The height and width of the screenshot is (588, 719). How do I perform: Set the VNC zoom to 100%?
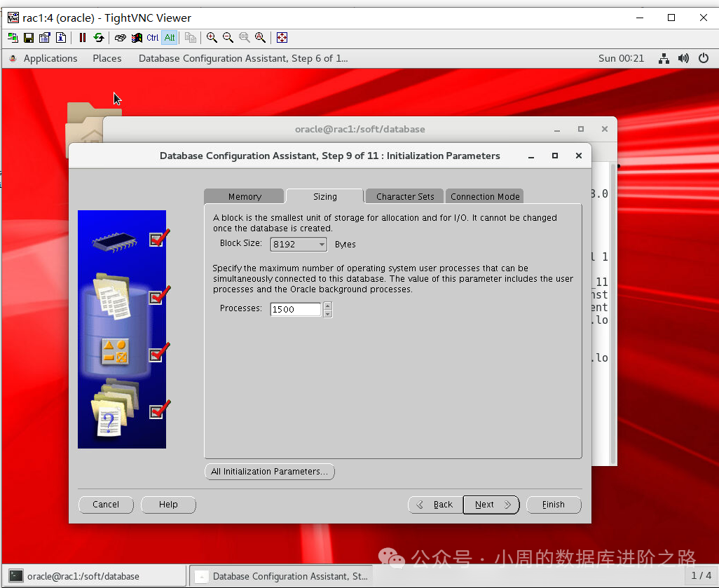(244, 38)
